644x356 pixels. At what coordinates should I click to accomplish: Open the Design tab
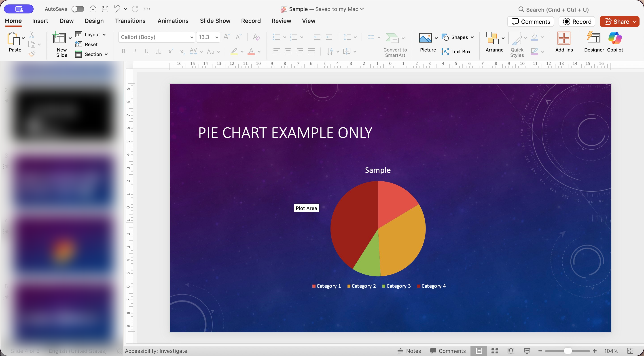[94, 21]
